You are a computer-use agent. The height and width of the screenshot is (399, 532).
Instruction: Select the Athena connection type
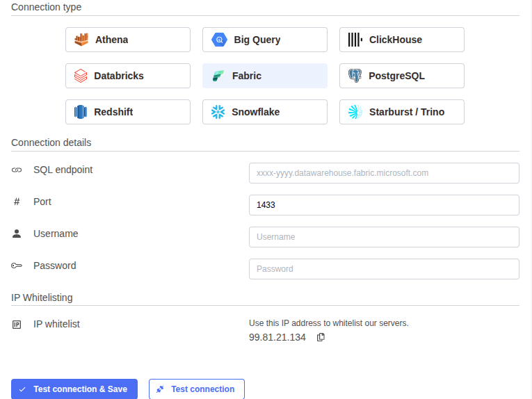tap(128, 40)
